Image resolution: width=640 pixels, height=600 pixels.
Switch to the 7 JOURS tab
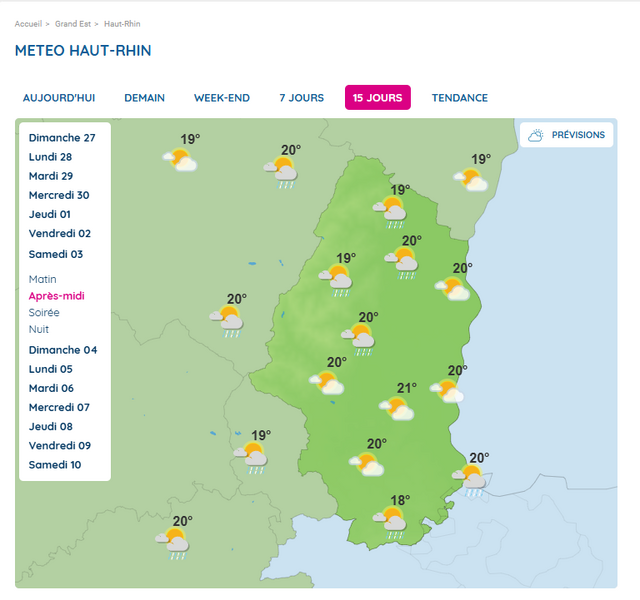click(x=302, y=98)
